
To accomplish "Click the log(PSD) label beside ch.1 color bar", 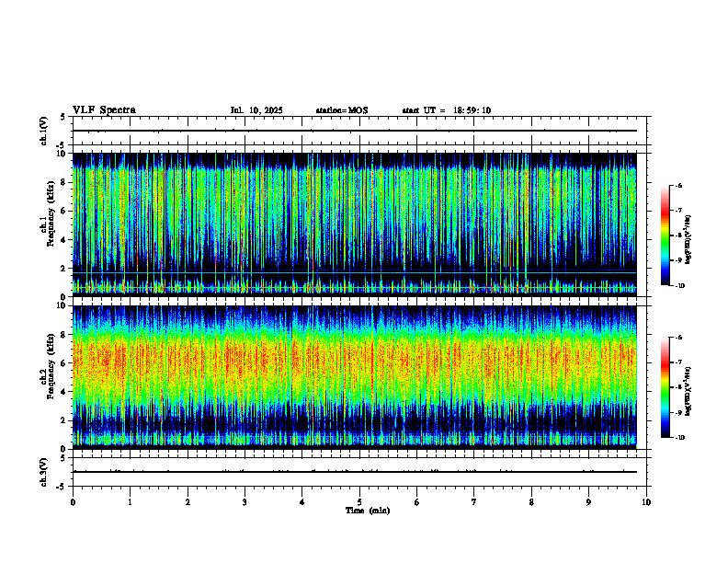I will coord(688,240).
